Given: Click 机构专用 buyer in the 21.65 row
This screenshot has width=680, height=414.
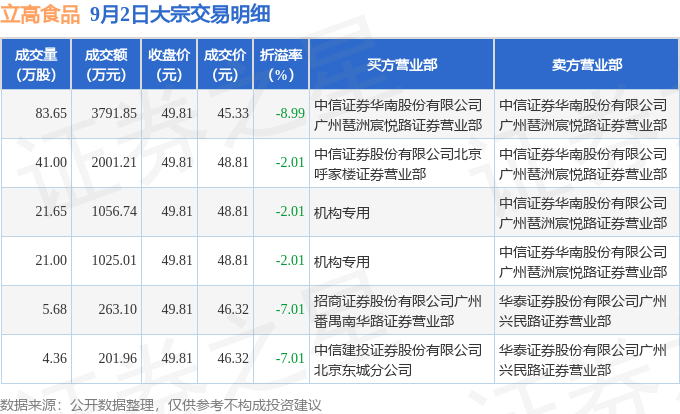Looking at the screenshot, I should (342, 213).
